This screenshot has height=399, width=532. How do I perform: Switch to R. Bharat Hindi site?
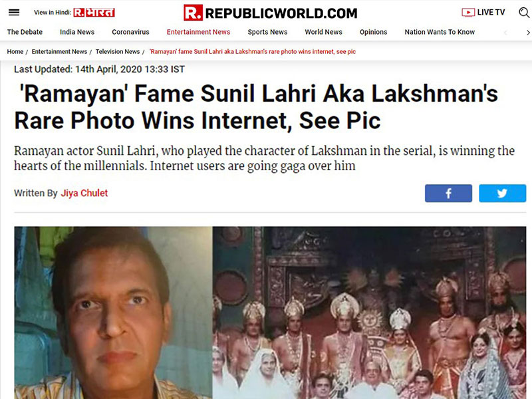(x=94, y=13)
